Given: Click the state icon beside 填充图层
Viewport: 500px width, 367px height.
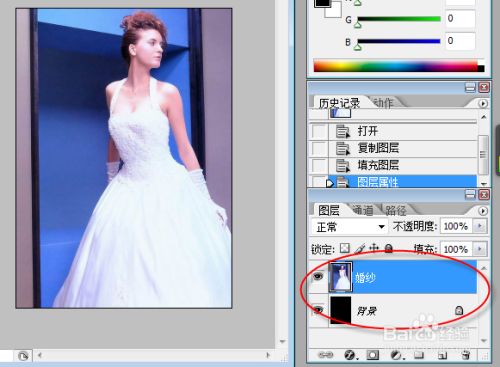Looking at the screenshot, I should (x=342, y=165).
